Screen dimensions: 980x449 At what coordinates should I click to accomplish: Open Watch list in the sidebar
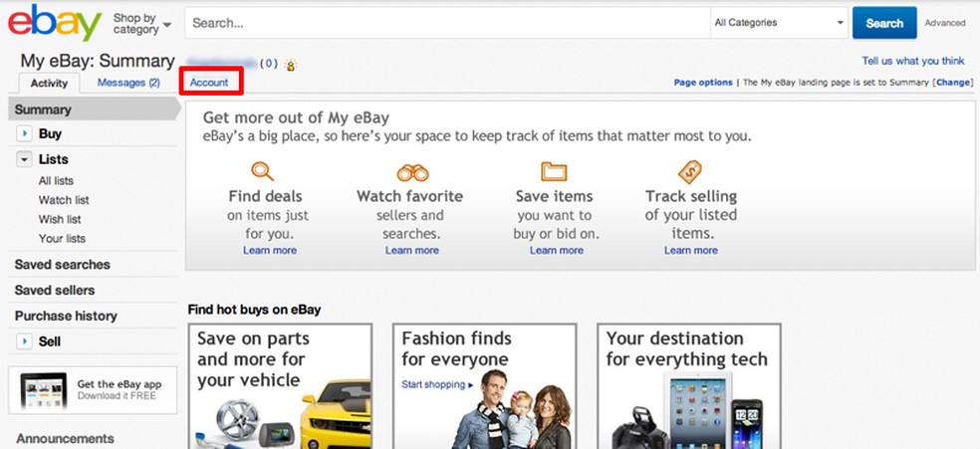coord(64,200)
